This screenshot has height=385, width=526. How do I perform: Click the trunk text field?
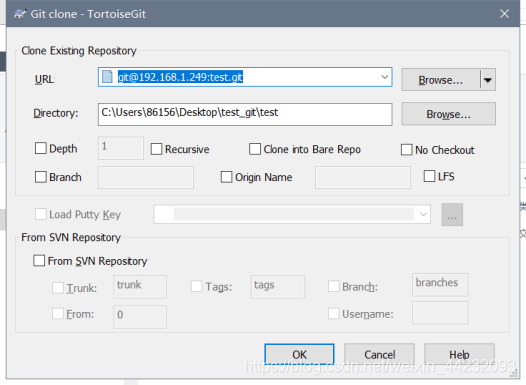(x=140, y=287)
